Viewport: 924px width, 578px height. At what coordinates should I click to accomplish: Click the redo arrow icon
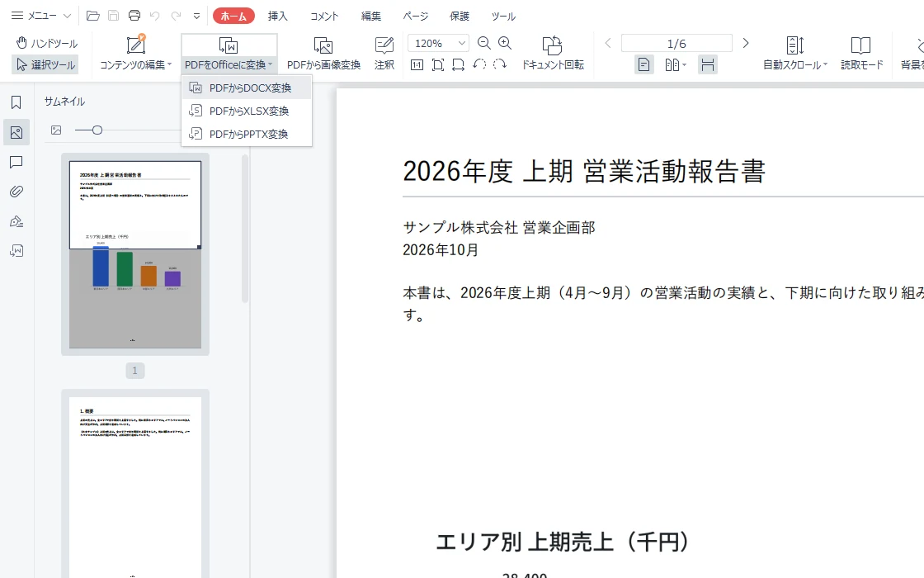click(176, 16)
